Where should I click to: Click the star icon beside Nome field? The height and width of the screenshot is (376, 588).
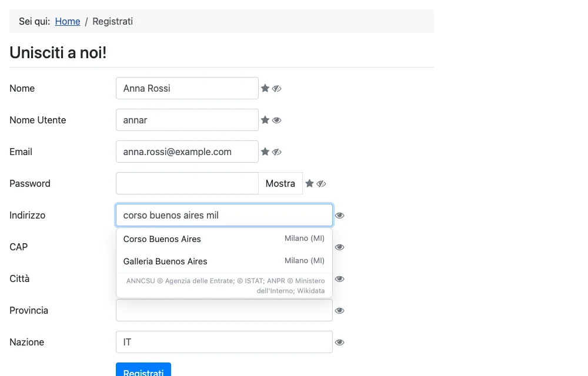[x=265, y=88]
